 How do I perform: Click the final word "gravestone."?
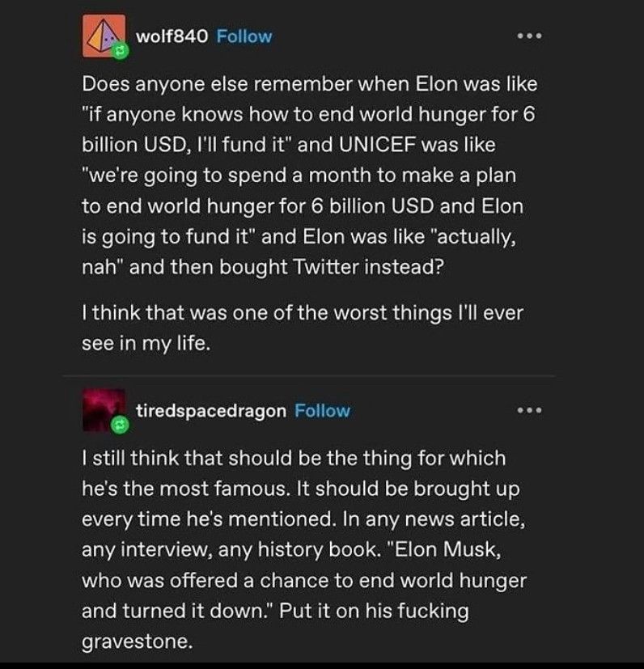[x=137, y=641]
